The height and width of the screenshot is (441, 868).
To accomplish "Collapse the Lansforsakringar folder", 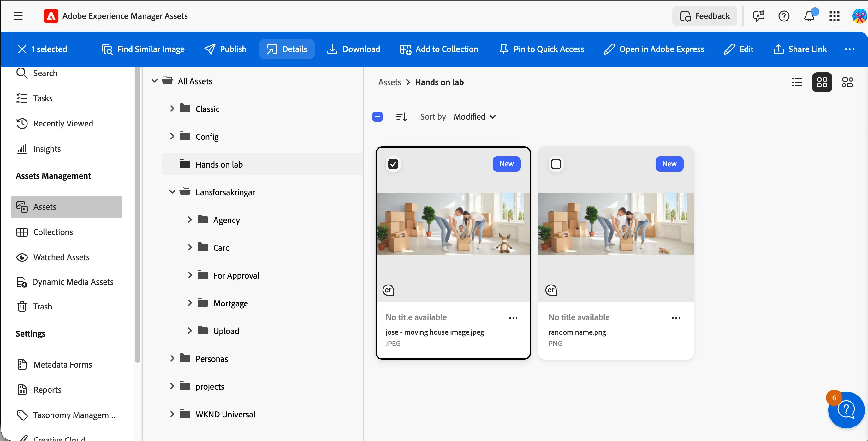I will (172, 191).
